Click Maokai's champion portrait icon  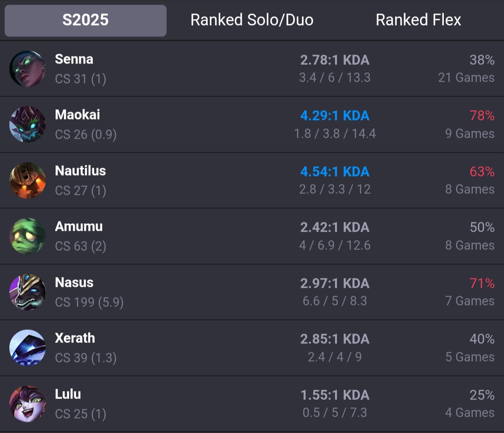click(x=28, y=125)
